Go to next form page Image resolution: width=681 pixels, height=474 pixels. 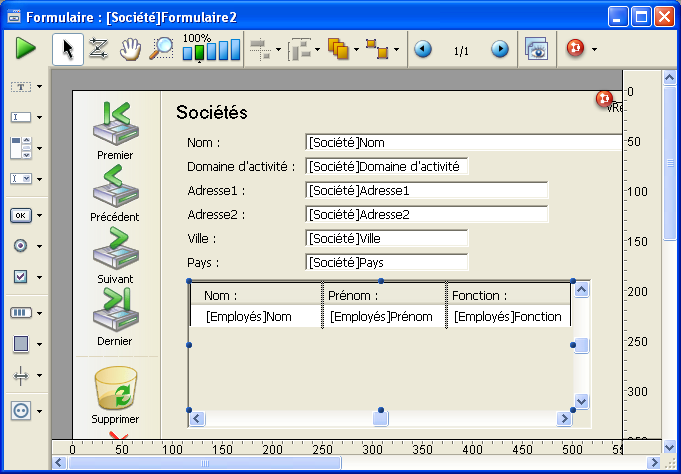[x=499, y=49]
